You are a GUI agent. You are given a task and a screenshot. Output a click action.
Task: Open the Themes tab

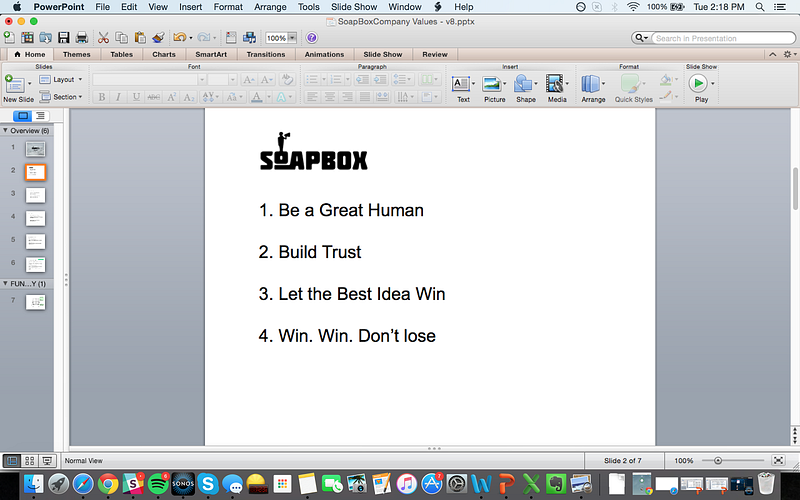77,54
